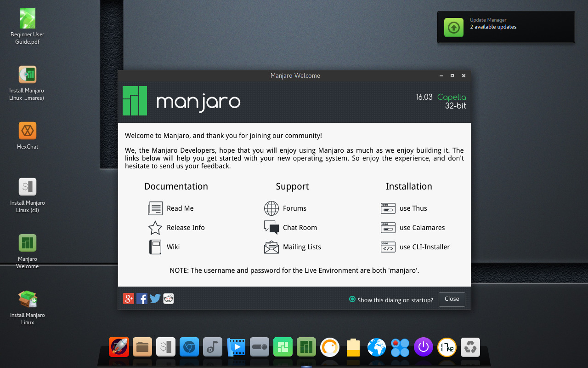Click the Close button on Manjaro Welcome

452,299
